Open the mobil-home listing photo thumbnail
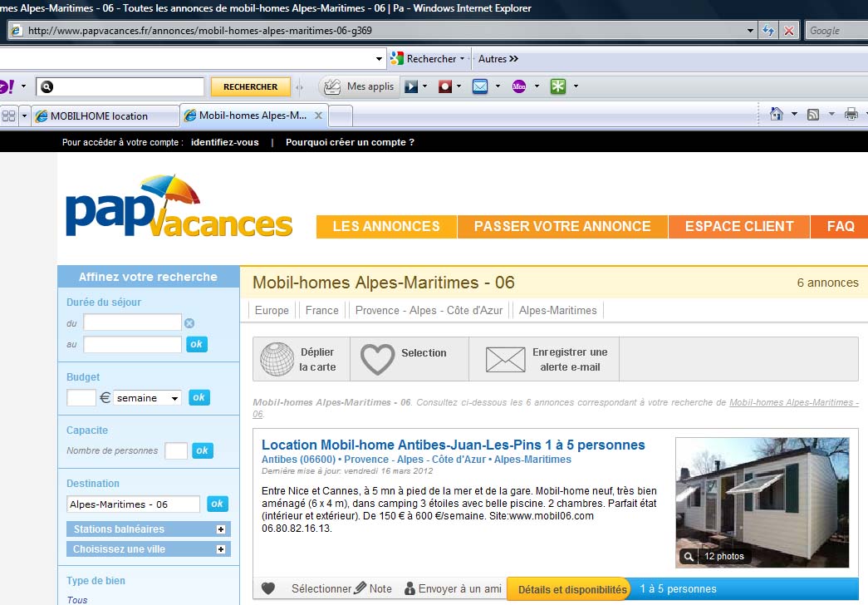Image resolution: width=868 pixels, height=605 pixels. tap(763, 503)
